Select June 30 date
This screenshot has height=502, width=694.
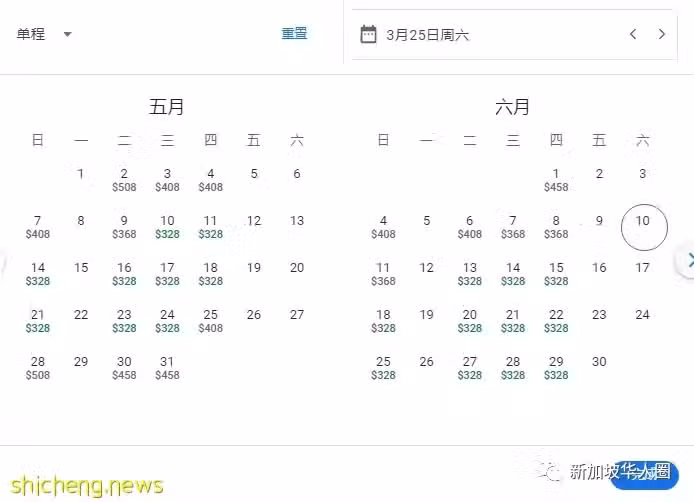599,362
